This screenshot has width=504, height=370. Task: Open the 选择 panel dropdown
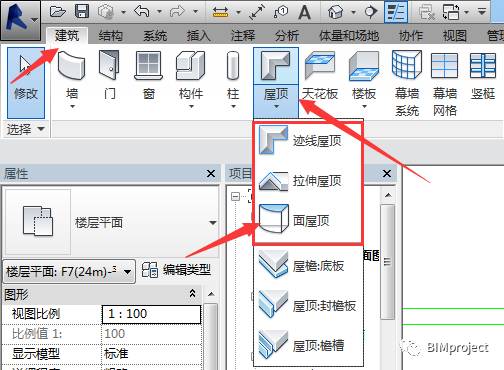pyautogui.click(x=41, y=129)
